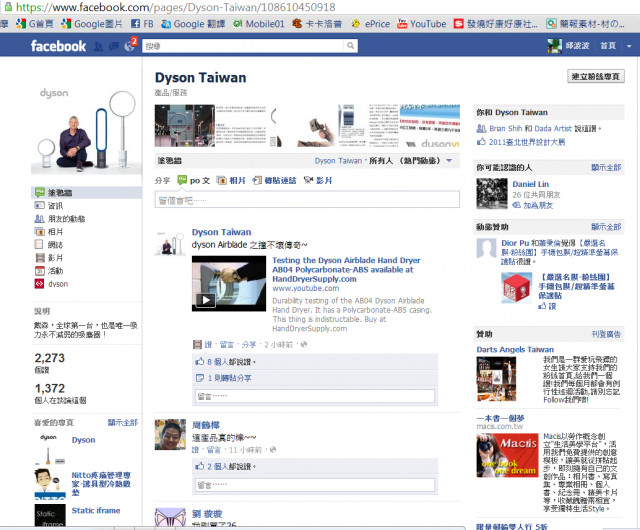This screenshot has width=640, height=530.
Task: Click thumbs-up icon on 8 people like
Action: 200,362
